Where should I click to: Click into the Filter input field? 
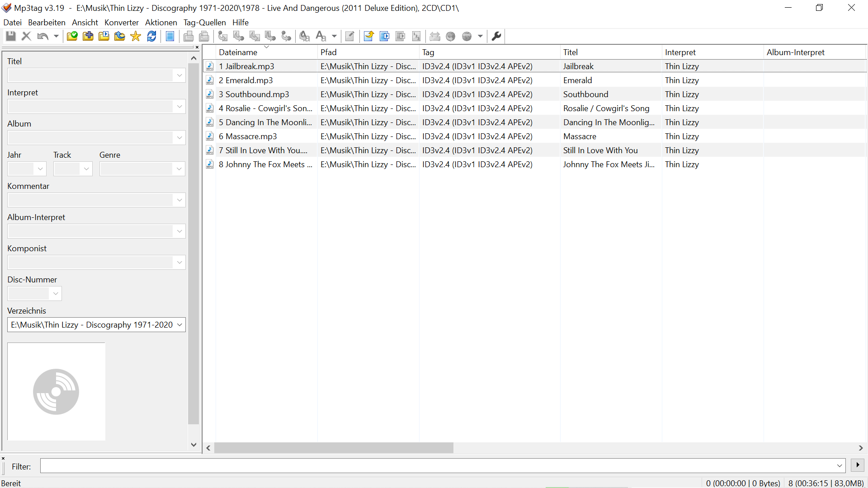(443, 466)
